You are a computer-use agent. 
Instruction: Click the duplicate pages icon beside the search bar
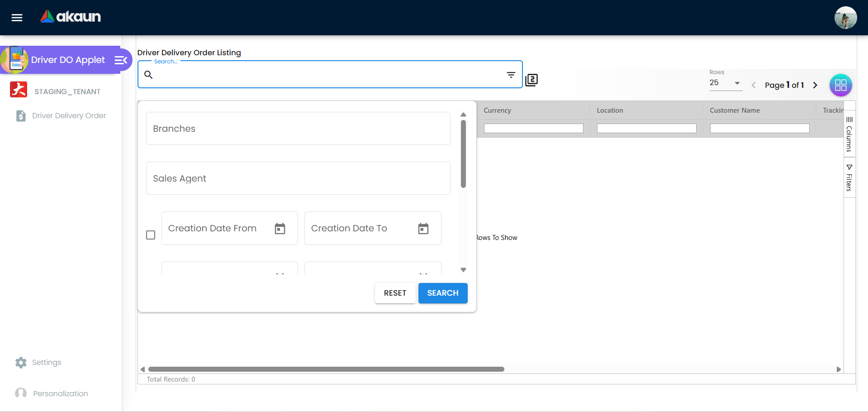click(531, 80)
